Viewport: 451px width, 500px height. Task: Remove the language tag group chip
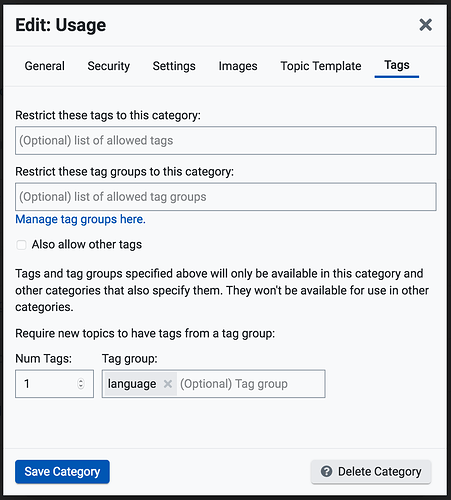point(168,384)
